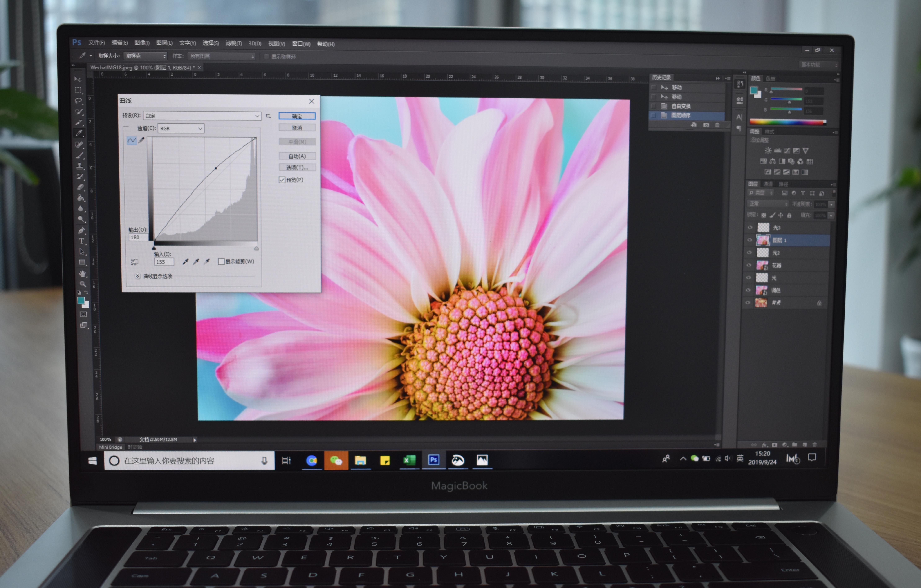Viewport: 921px width, 588px height.
Task: Click the 取消 cancel button in Curves
Action: [297, 128]
